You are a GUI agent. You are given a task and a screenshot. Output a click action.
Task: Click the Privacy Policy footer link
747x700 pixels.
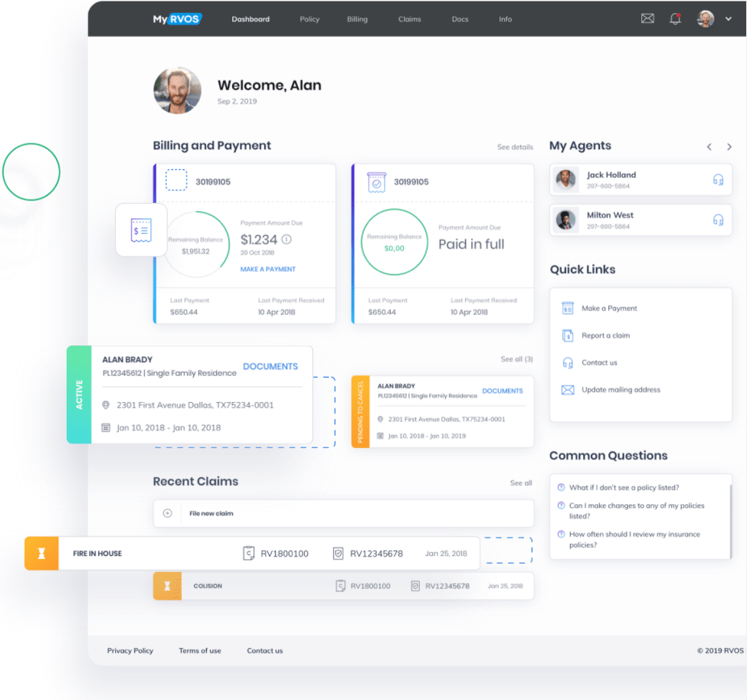130,651
